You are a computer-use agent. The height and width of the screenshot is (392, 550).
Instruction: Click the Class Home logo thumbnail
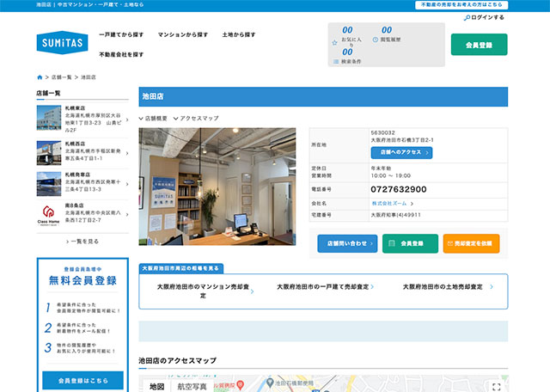click(48, 215)
